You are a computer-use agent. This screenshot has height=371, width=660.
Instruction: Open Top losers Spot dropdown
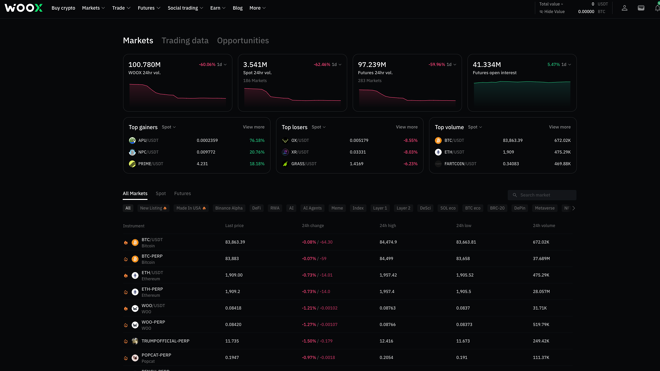[319, 127]
